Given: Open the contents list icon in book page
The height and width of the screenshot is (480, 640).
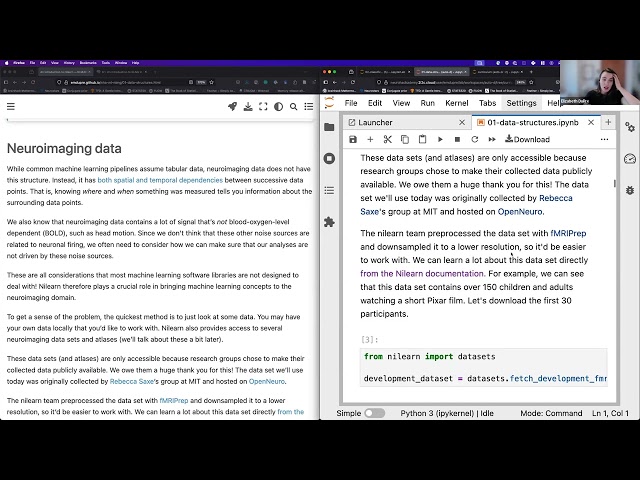Looking at the screenshot, I should [309, 107].
